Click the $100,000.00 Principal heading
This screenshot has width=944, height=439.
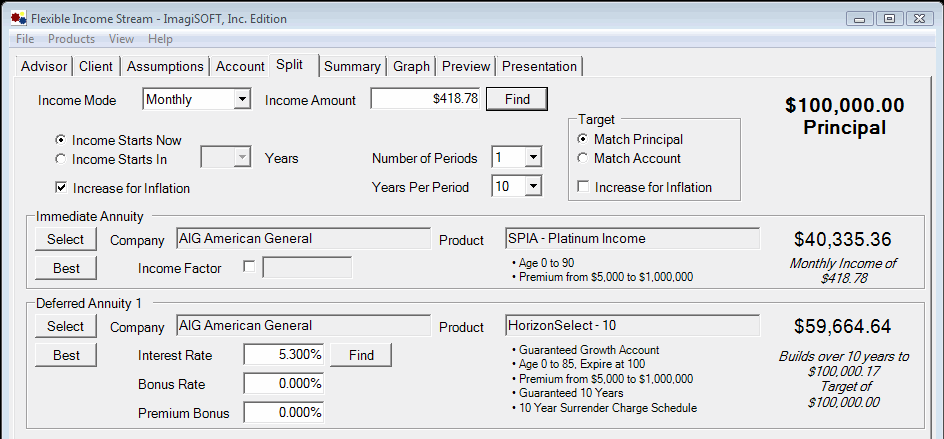(845, 116)
